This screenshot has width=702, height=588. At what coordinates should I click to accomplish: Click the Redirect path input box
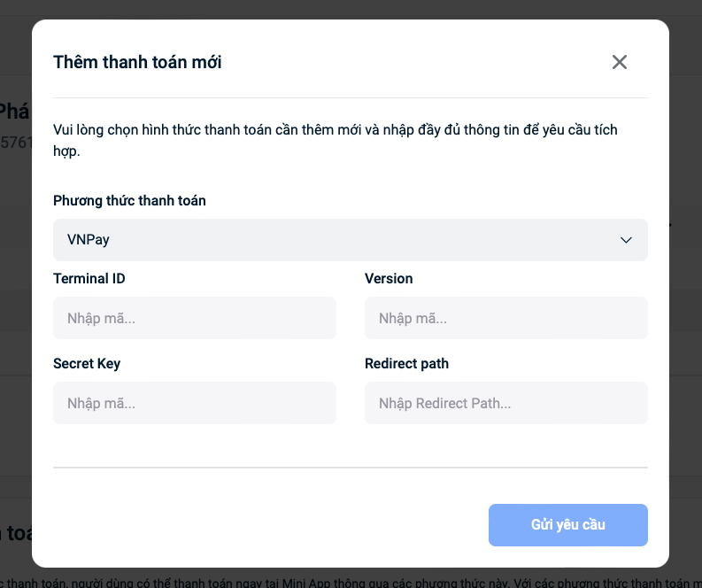click(x=505, y=403)
